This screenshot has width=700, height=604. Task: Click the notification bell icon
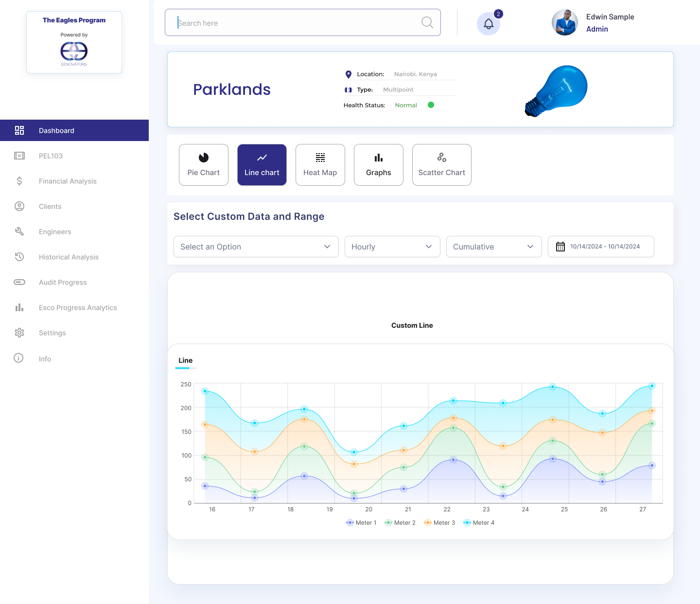(489, 24)
